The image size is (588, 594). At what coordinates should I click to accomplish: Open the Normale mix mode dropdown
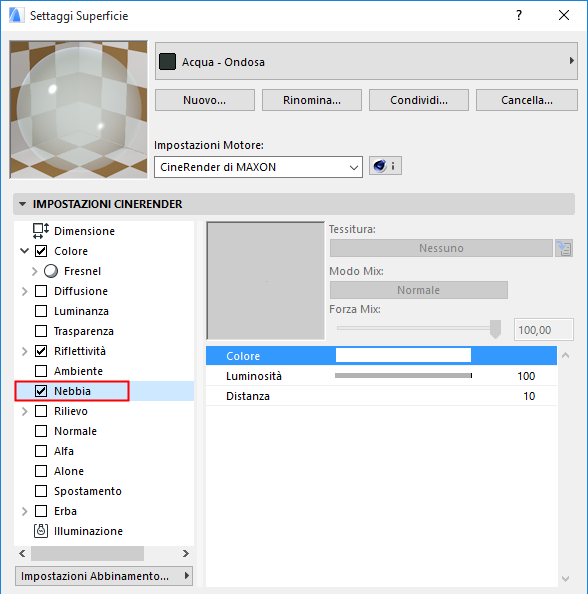[x=419, y=290]
